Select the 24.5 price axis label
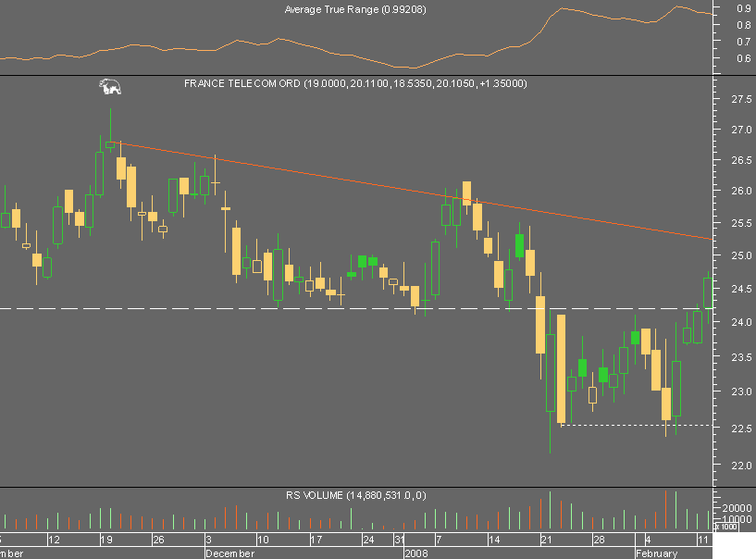The width and height of the screenshot is (756, 559). point(741,289)
